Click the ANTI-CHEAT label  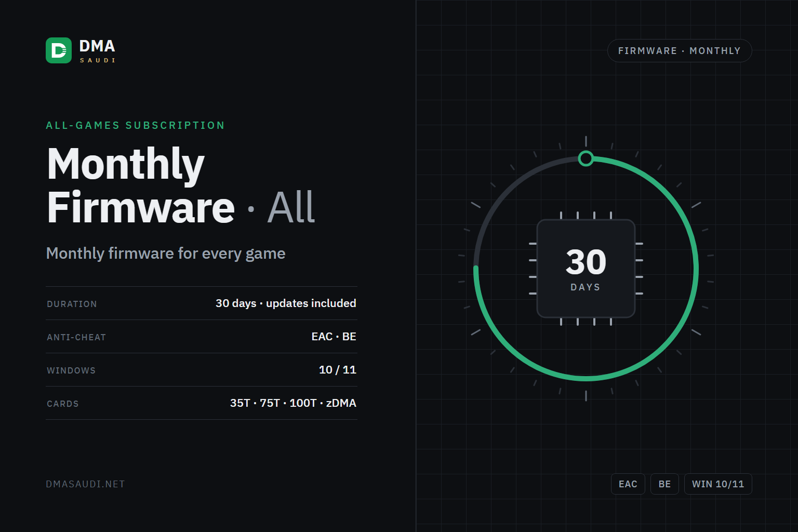coord(76,337)
